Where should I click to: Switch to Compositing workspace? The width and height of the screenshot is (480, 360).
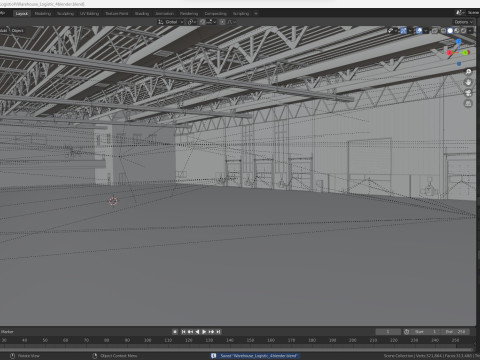pos(216,14)
